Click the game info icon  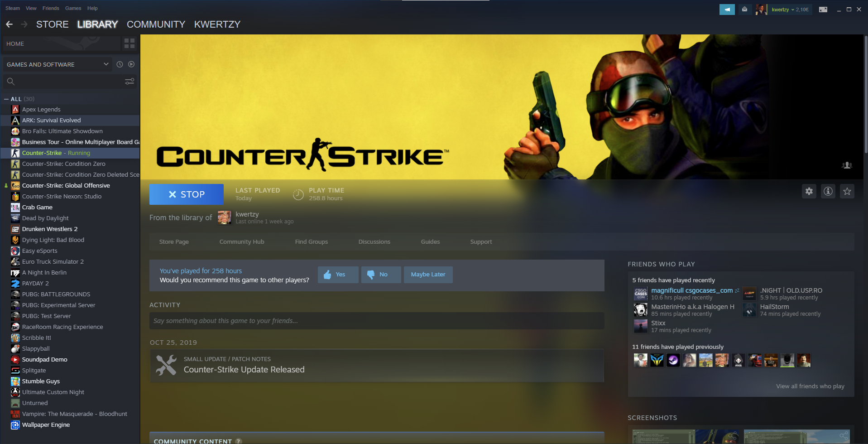click(828, 191)
